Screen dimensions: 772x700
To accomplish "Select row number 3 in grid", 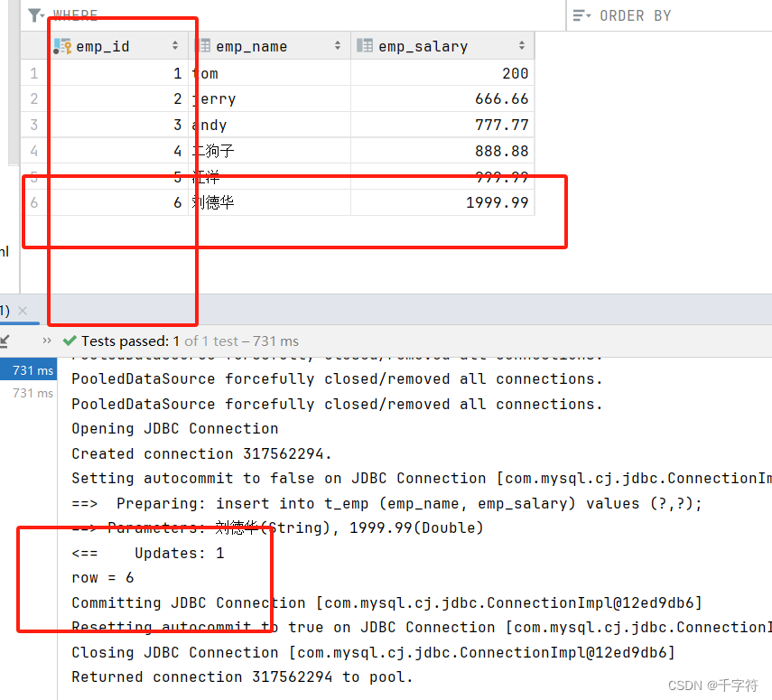I will pyautogui.click(x=34, y=125).
